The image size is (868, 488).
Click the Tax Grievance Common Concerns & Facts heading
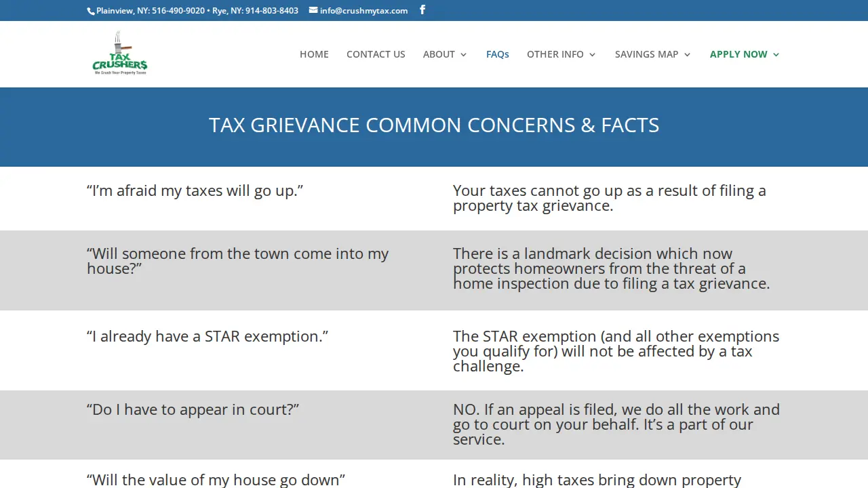[x=434, y=125]
